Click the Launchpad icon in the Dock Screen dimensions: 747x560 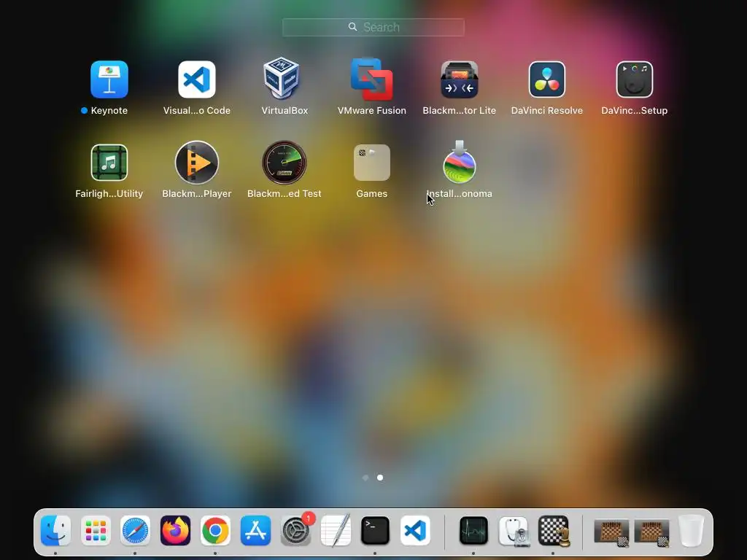point(96,530)
